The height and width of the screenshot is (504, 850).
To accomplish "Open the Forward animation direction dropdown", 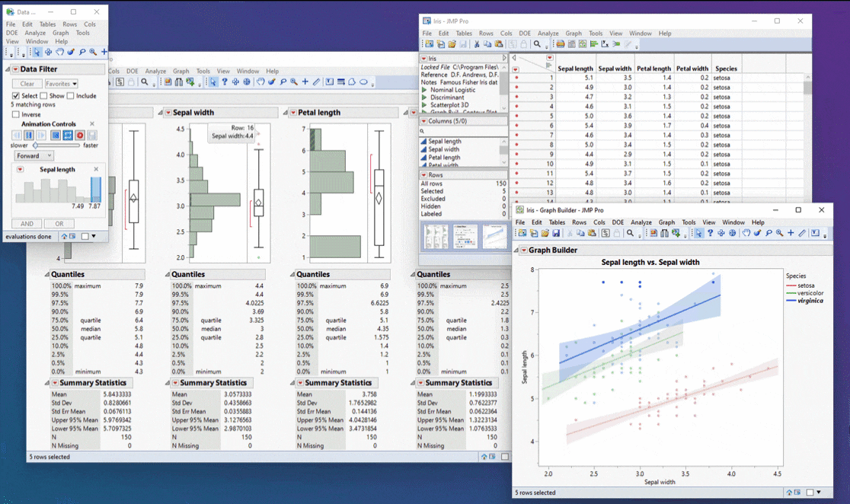I will (x=34, y=155).
